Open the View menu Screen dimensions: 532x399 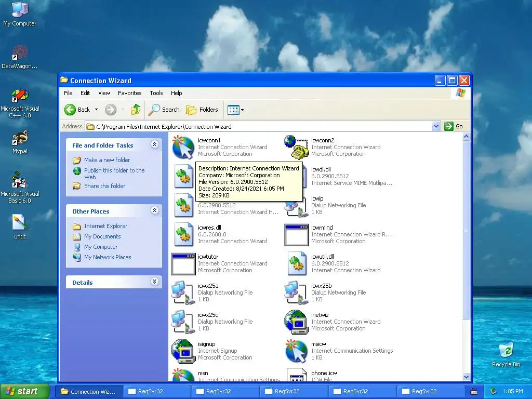[104, 93]
